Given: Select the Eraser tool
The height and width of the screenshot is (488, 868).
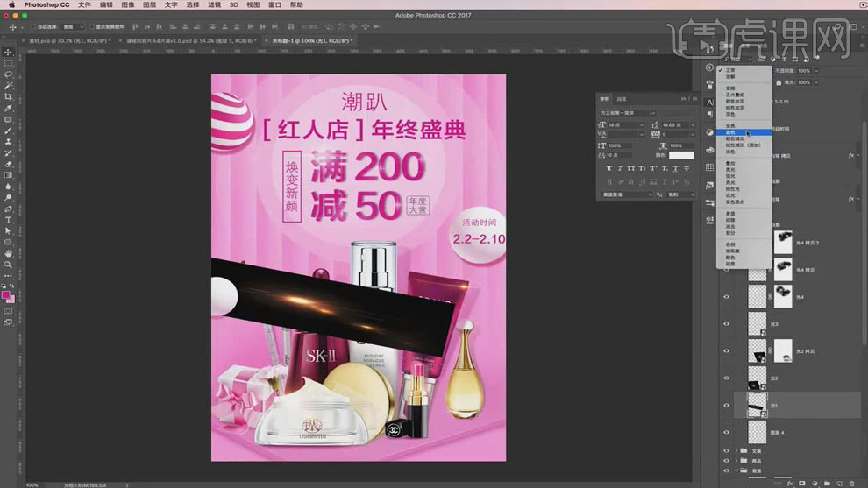Looking at the screenshot, I should click(8, 165).
